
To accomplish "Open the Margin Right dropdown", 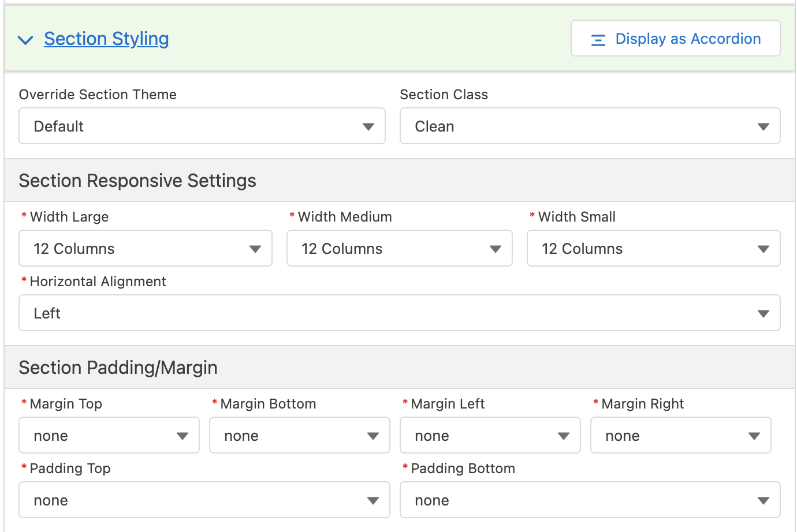I will pyautogui.click(x=680, y=435).
